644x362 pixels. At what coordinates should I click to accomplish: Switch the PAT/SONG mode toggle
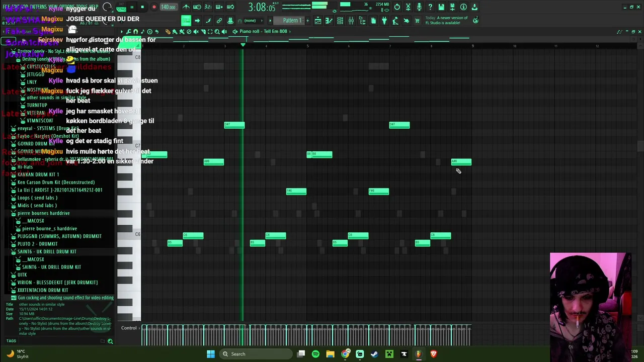click(121, 7)
